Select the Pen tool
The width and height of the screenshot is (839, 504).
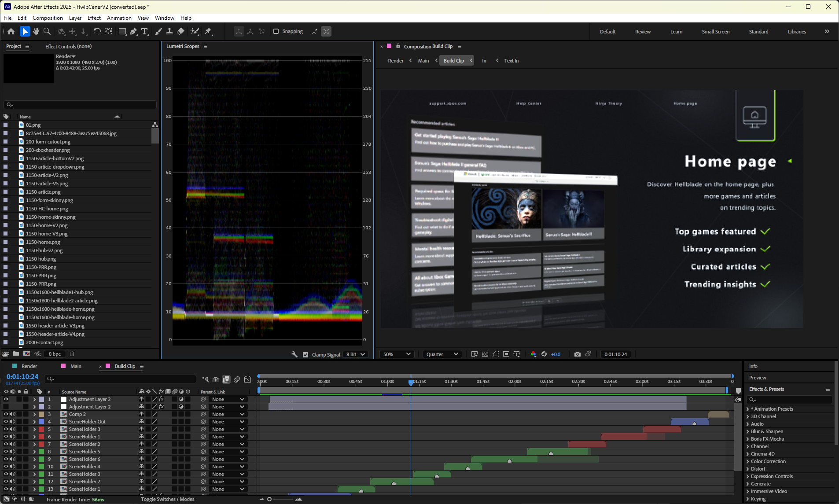pyautogui.click(x=133, y=31)
